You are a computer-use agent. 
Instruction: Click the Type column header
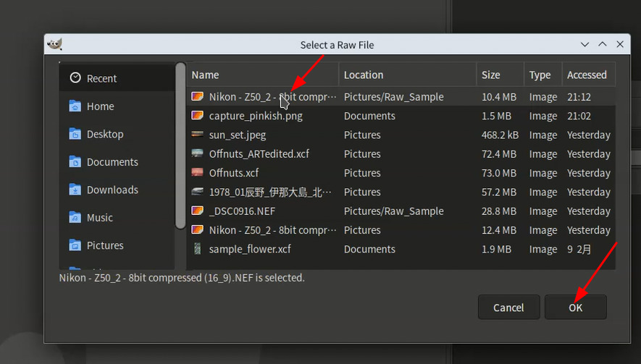point(540,75)
